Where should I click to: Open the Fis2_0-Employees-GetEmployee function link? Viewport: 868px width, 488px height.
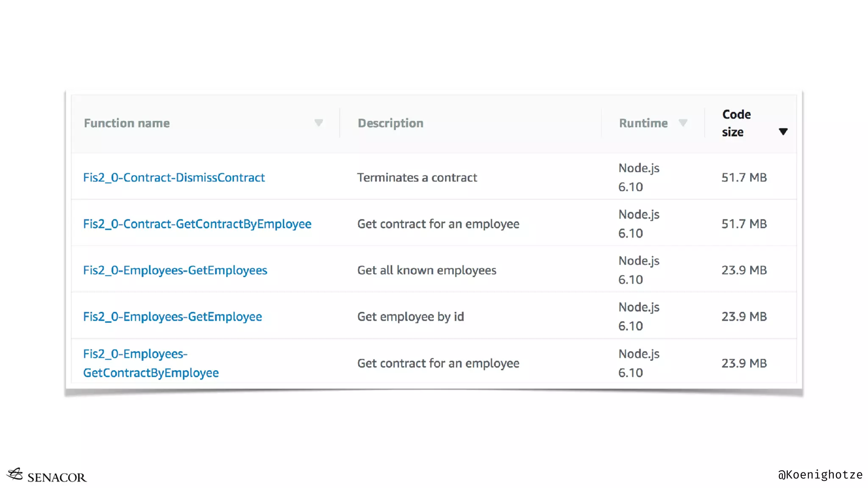pos(172,316)
